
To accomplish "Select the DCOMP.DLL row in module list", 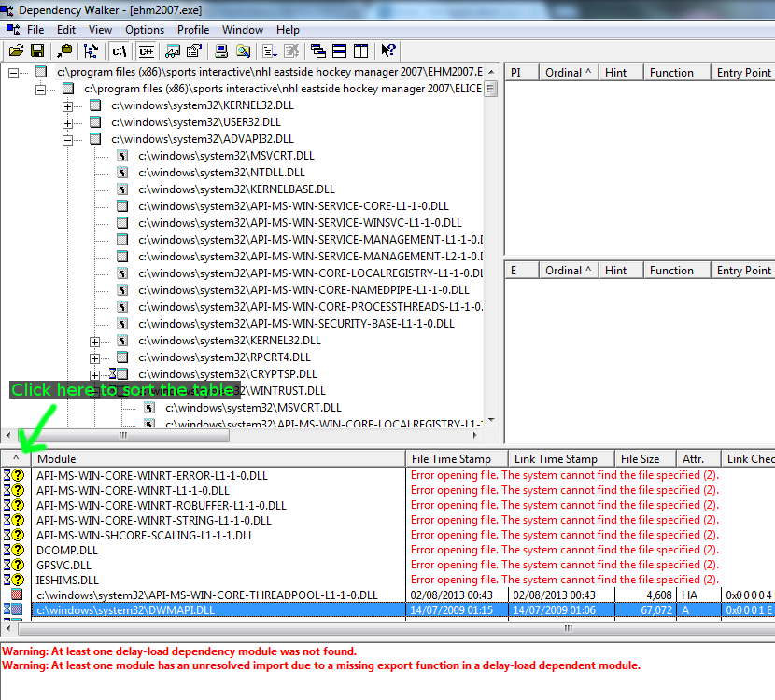I will [65, 550].
